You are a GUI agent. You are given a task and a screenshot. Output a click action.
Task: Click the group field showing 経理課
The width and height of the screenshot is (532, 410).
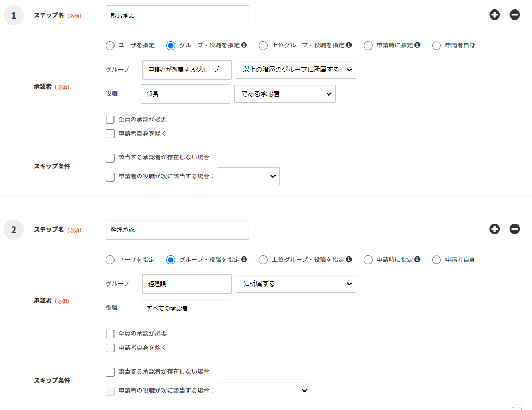[x=187, y=284]
